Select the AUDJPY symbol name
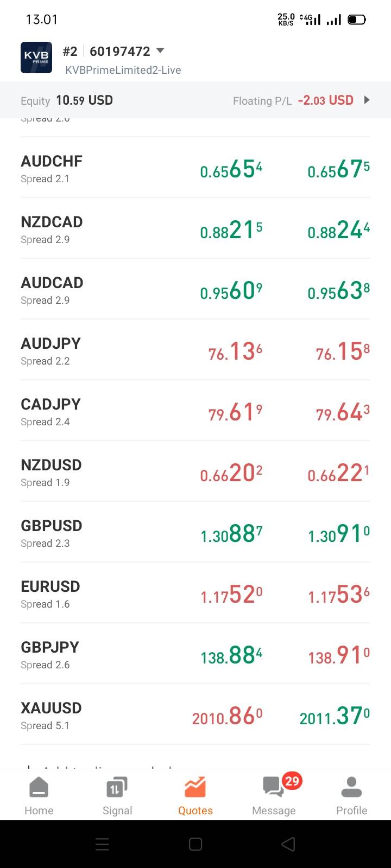Image resolution: width=391 pixels, height=868 pixels. pyautogui.click(x=51, y=343)
